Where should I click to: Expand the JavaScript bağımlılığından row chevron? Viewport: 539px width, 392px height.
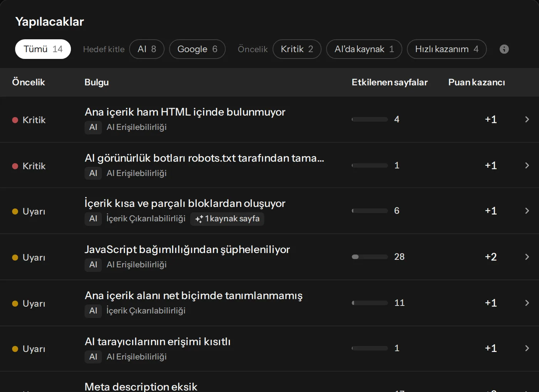(527, 256)
